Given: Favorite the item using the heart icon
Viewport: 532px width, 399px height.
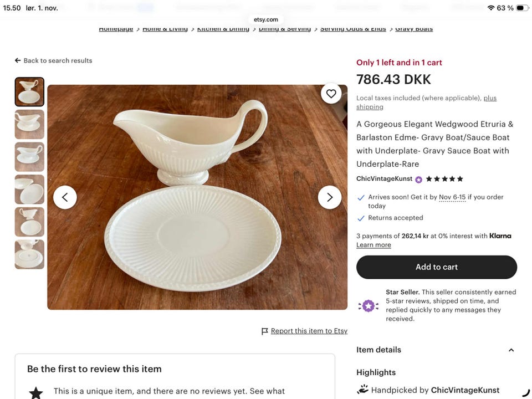Looking at the screenshot, I should click(x=331, y=94).
